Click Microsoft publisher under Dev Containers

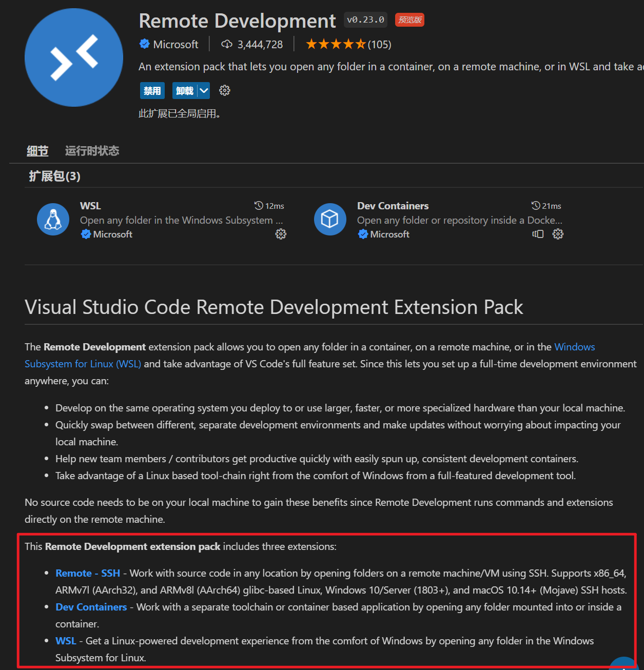pos(390,234)
